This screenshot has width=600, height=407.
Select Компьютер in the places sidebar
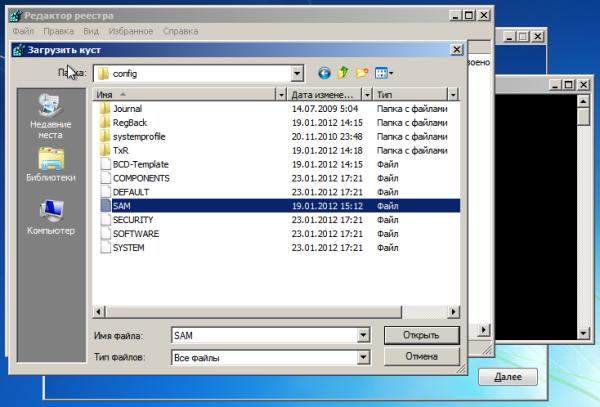tap(50, 218)
